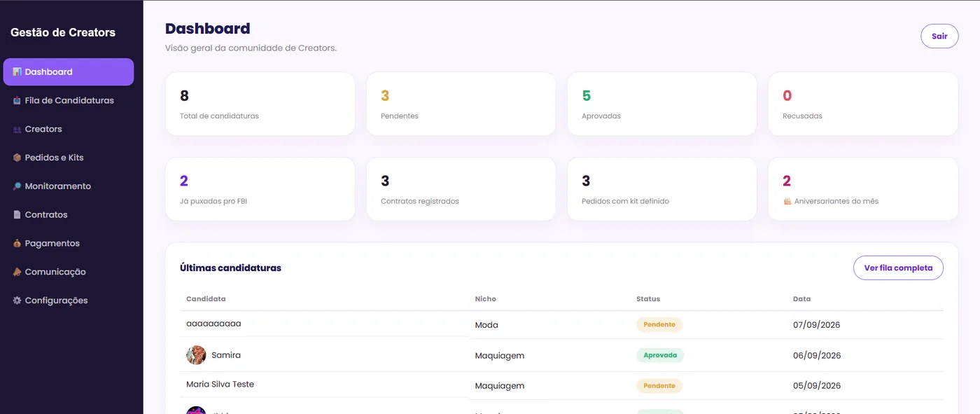
Task: Select the Recusadas stat card
Action: 863,104
